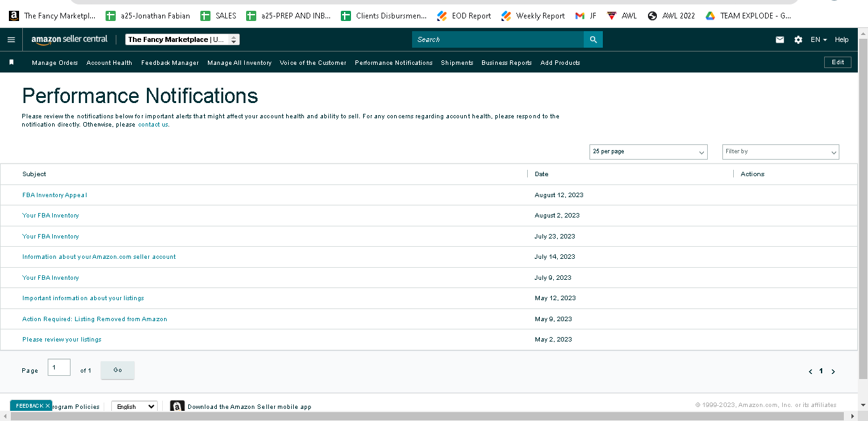Click the search magnifier button
868x421 pixels.
click(593, 39)
